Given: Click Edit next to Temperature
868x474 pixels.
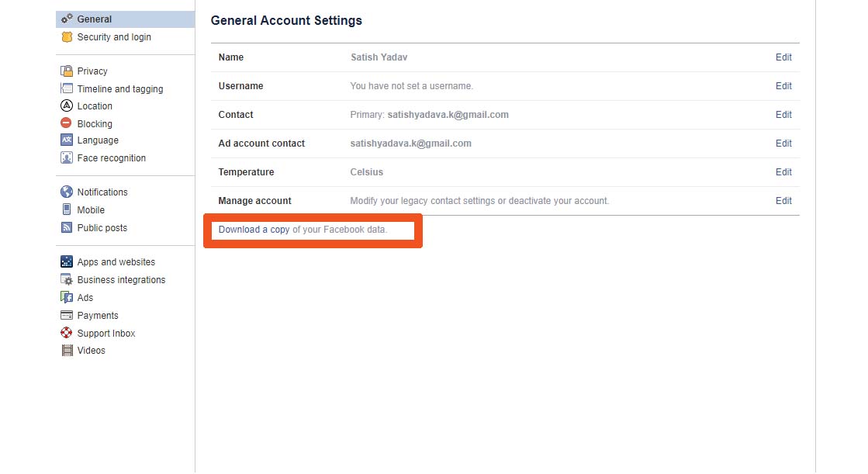Looking at the screenshot, I should point(783,172).
